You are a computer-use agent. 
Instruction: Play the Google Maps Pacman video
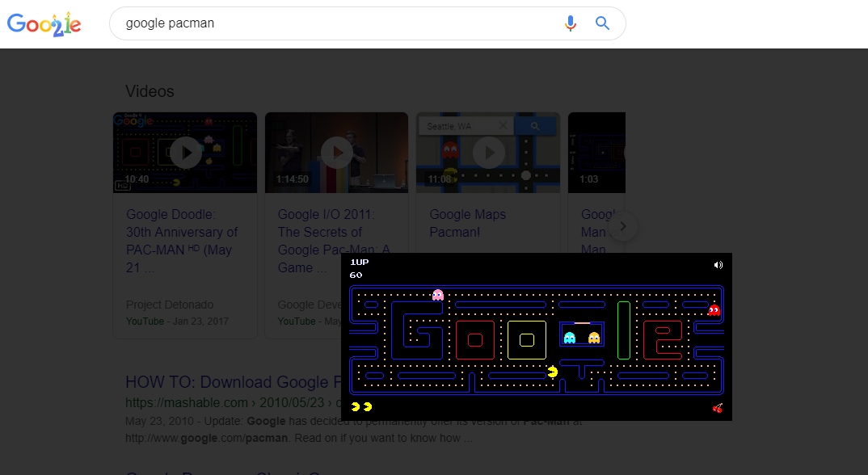point(488,153)
